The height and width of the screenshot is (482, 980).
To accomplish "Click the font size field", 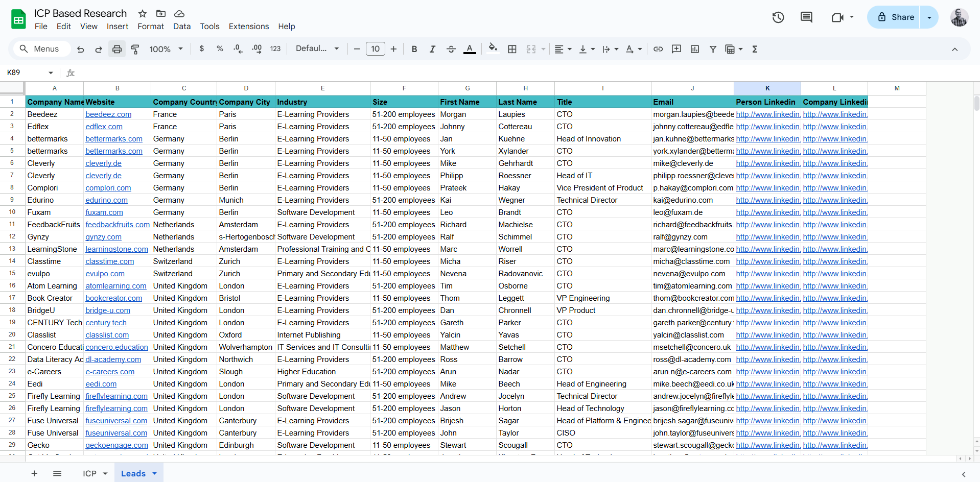I will [x=375, y=49].
